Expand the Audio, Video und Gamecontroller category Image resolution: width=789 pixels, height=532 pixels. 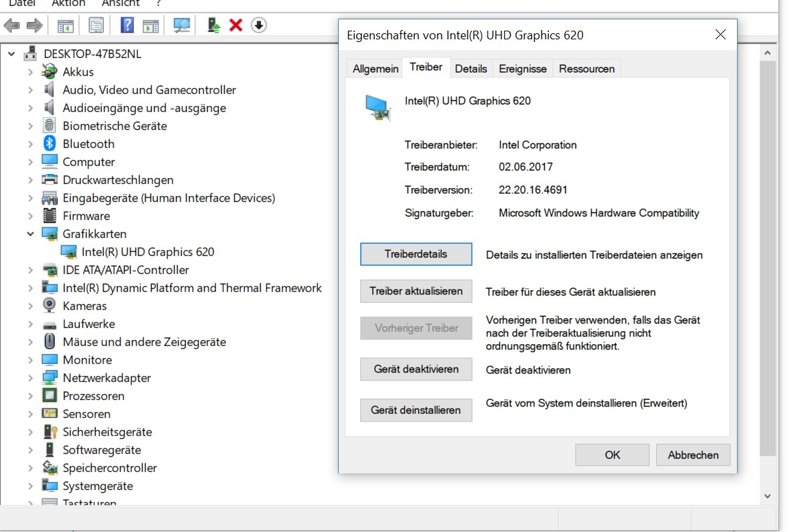pyautogui.click(x=30, y=89)
